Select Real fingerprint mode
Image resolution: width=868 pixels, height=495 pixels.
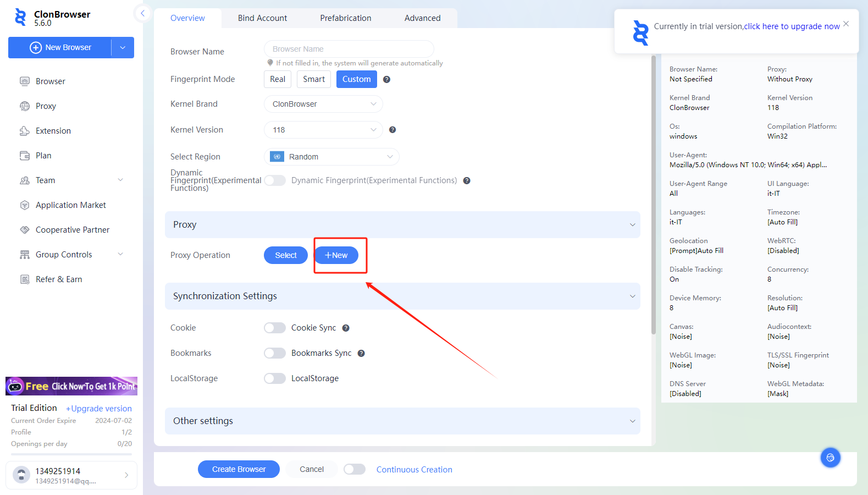[x=278, y=79]
